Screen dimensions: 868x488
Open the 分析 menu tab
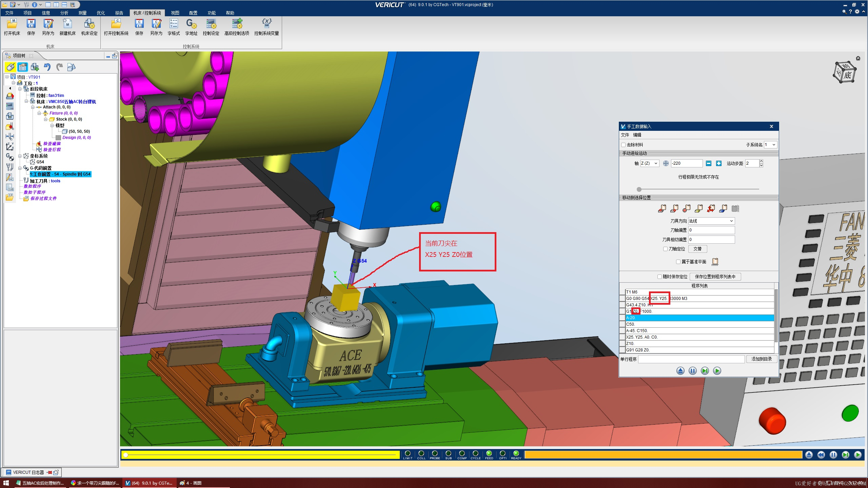64,13
